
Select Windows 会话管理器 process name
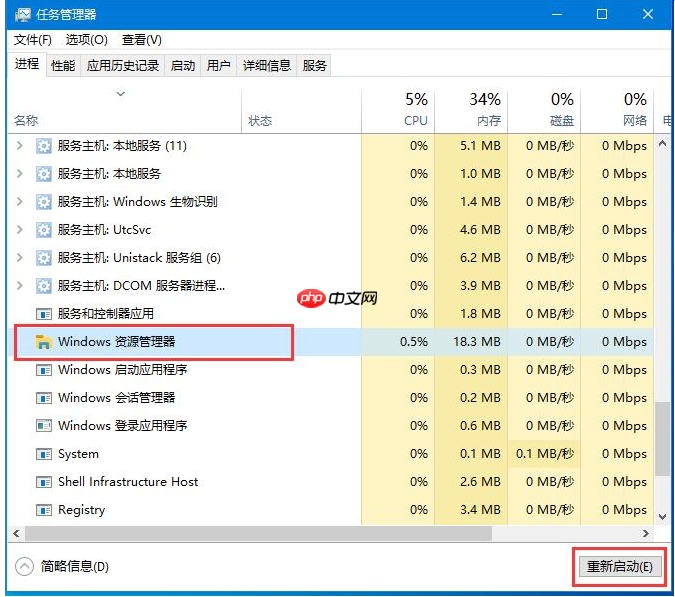[x=117, y=398]
